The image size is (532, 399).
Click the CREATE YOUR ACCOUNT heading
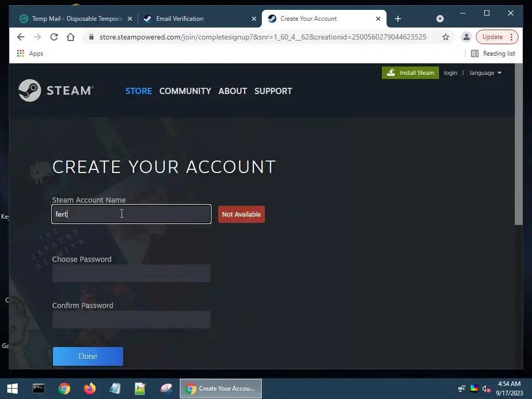pos(164,167)
